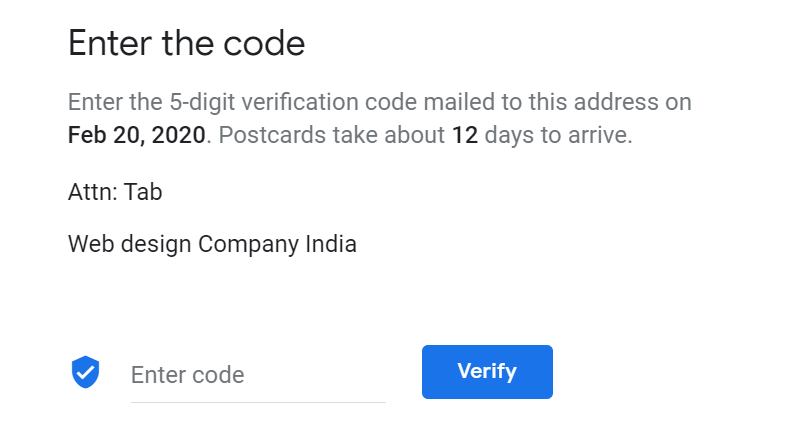Image resolution: width=796 pixels, height=438 pixels.
Task: Click the "Enter the code" heading
Action: pos(186,43)
